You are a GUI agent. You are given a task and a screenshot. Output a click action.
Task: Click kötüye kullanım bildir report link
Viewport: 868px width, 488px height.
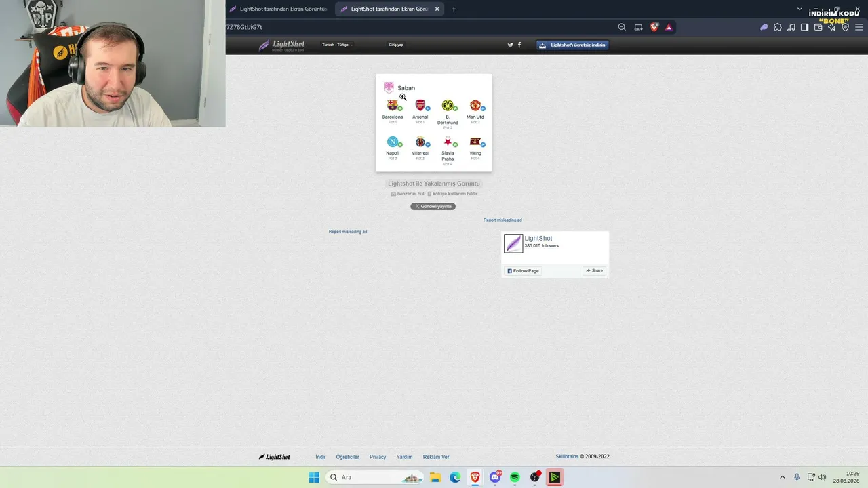pos(452,194)
